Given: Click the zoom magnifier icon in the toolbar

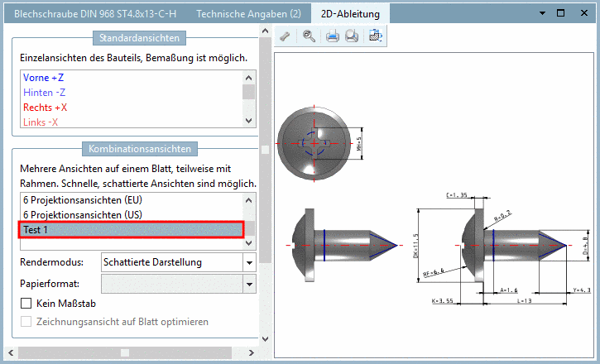Looking at the screenshot, I should pyautogui.click(x=309, y=36).
